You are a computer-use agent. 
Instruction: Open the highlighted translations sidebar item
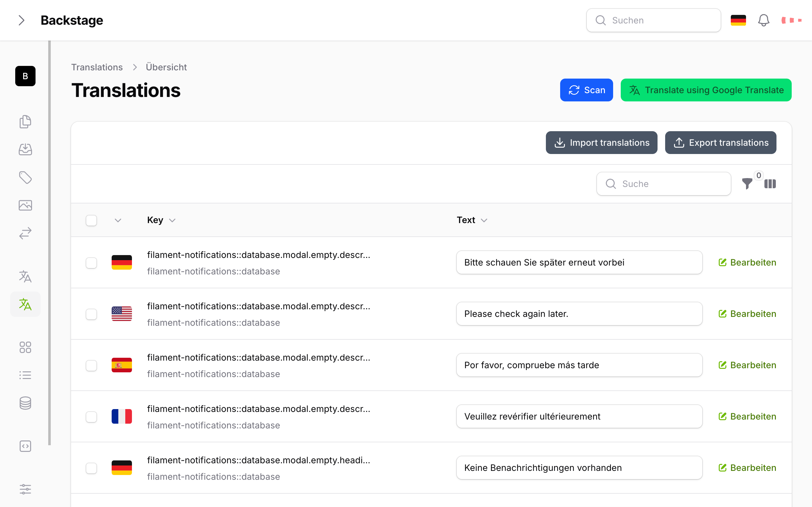25,304
